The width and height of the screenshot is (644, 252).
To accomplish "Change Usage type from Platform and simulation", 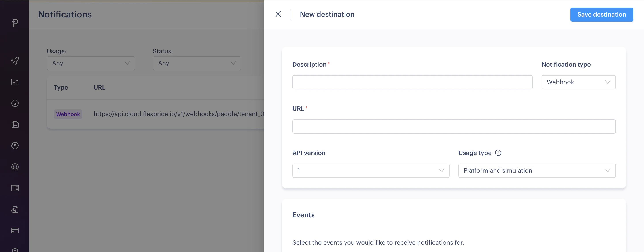I will 537,170.
